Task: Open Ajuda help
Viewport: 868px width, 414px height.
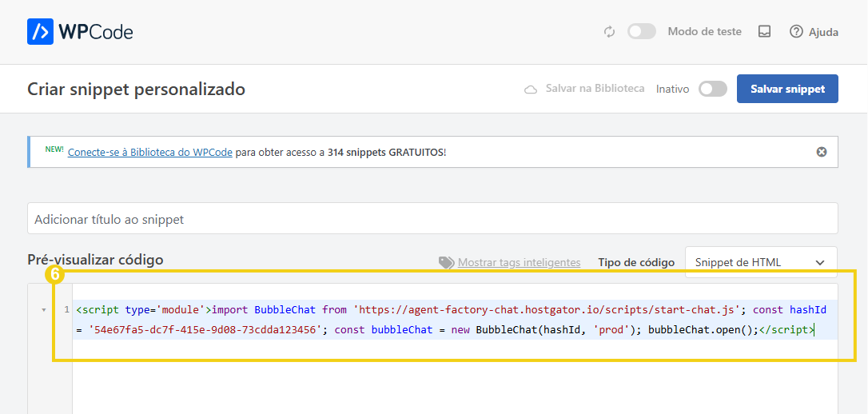Action: point(814,31)
